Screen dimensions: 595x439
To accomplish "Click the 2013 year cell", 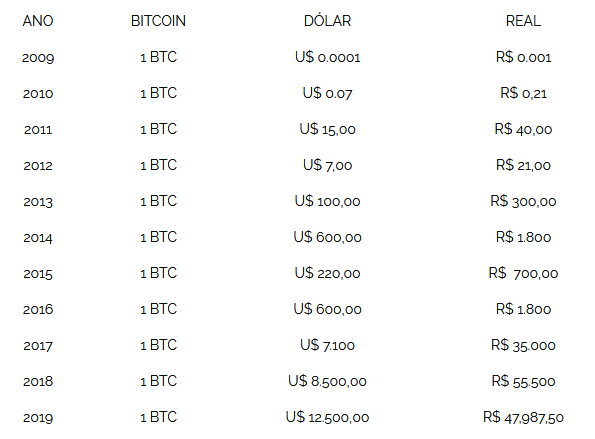I will (38, 202).
